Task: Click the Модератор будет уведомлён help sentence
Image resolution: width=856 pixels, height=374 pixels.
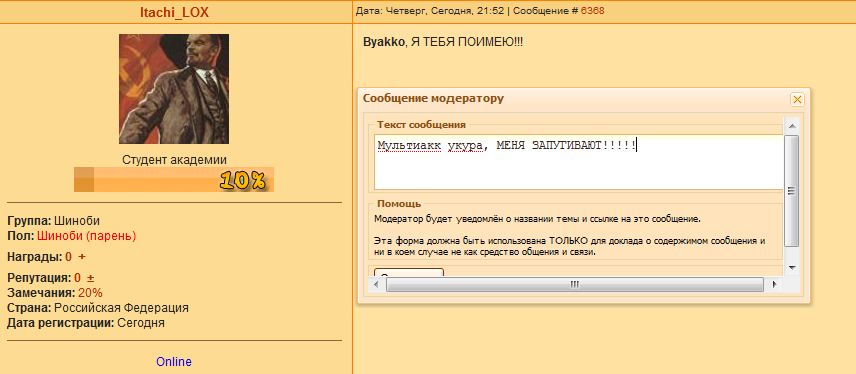Action: [x=537, y=219]
